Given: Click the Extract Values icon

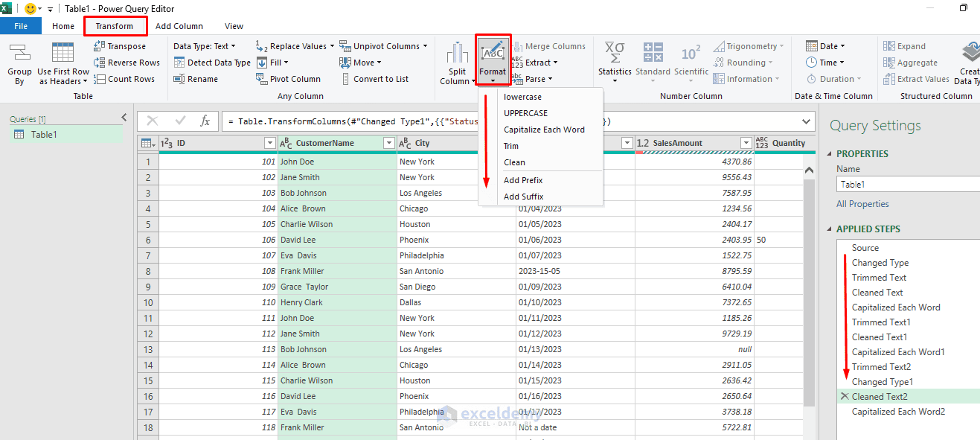Looking at the screenshot, I should 889,79.
